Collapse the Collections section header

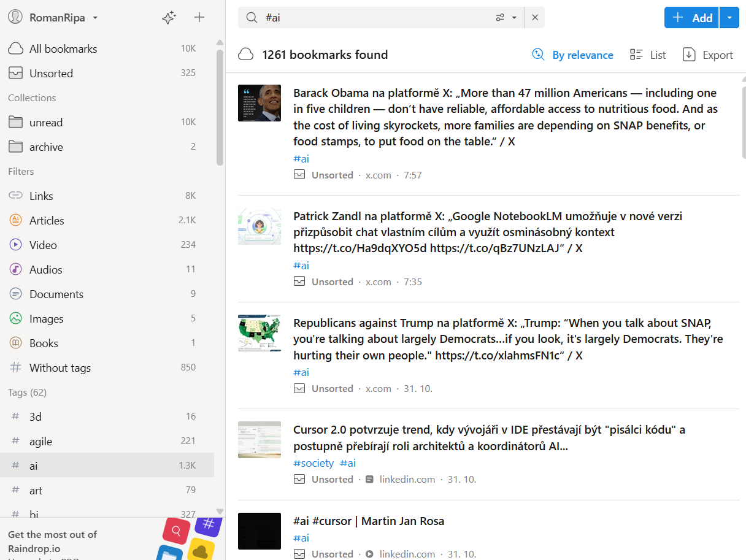tap(32, 98)
